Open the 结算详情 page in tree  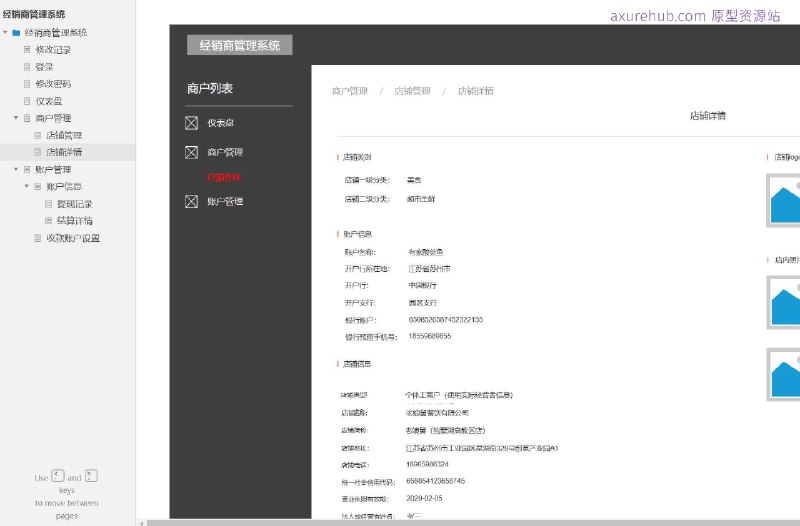tap(75, 220)
